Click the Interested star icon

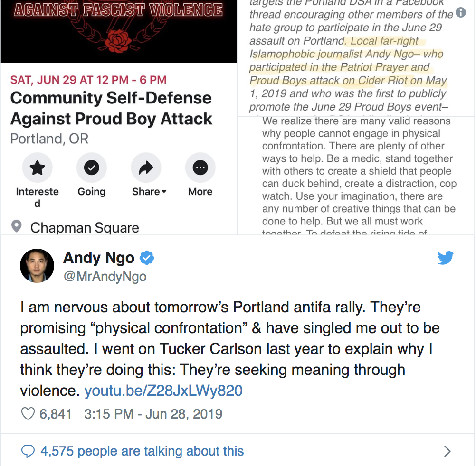[38, 168]
